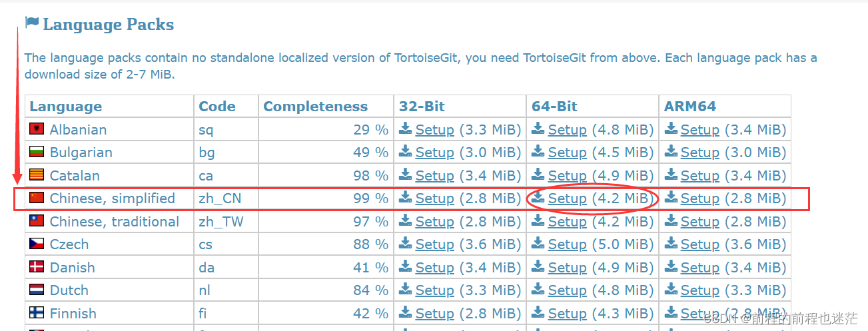Download Chinese simplified 64-Bit Setup link
This screenshot has height=331, width=868.
(567, 198)
